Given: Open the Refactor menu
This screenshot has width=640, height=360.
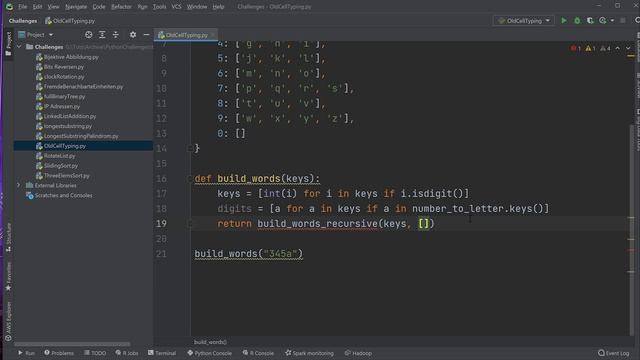Looking at the screenshot, I should click(121, 7).
